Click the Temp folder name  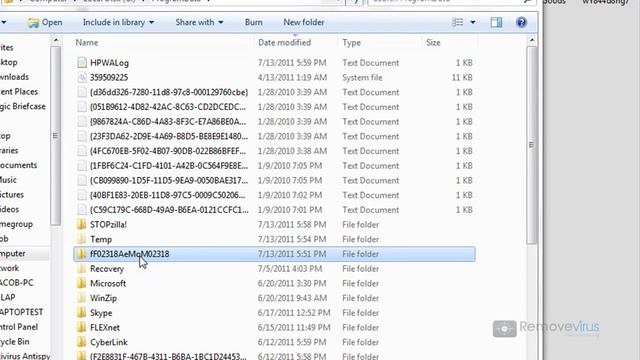(101, 239)
